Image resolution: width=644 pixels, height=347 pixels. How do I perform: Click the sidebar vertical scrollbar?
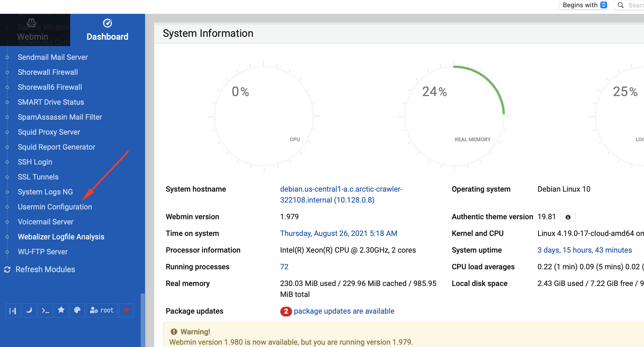tap(142, 319)
